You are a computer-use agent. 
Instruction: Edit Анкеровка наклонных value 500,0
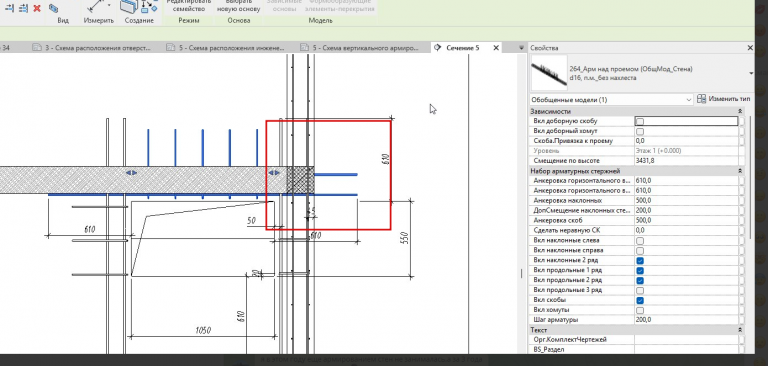686,200
